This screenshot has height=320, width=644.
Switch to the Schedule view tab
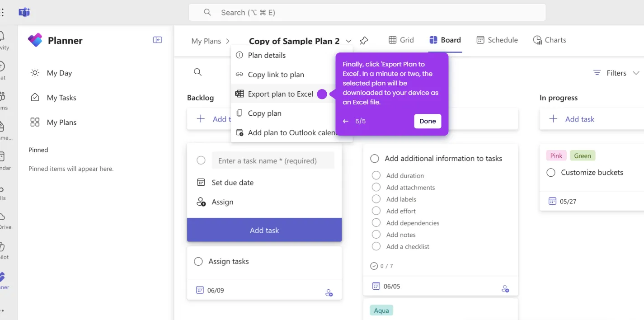click(497, 40)
